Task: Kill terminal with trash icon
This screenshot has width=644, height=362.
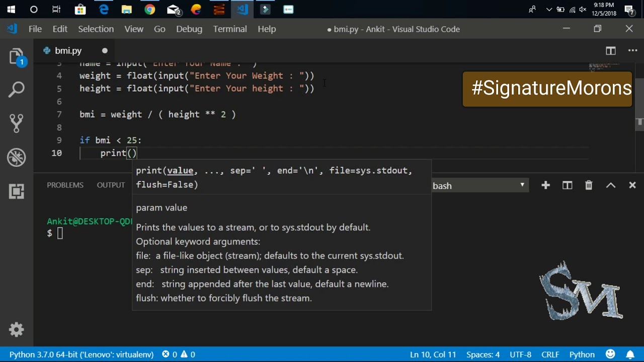Action: coord(589,186)
